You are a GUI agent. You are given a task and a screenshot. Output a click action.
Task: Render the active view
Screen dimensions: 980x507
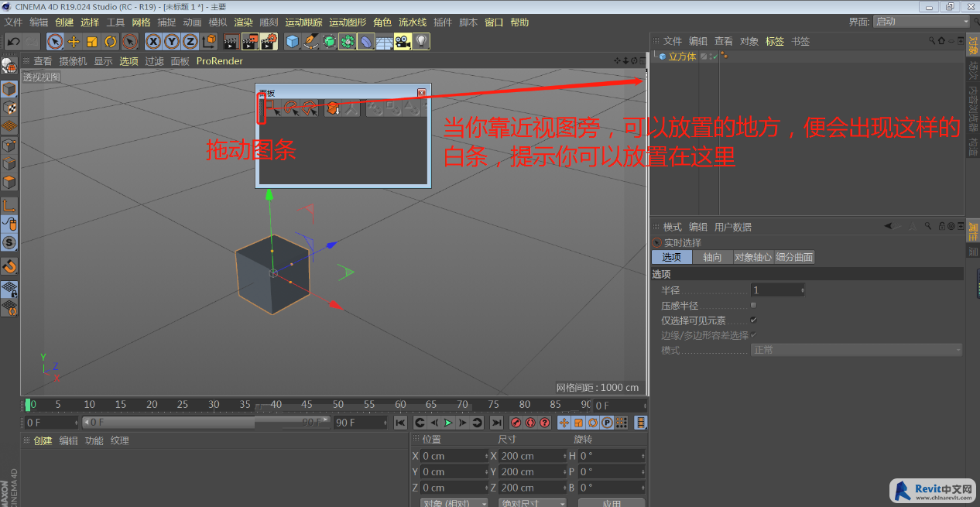coord(231,42)
